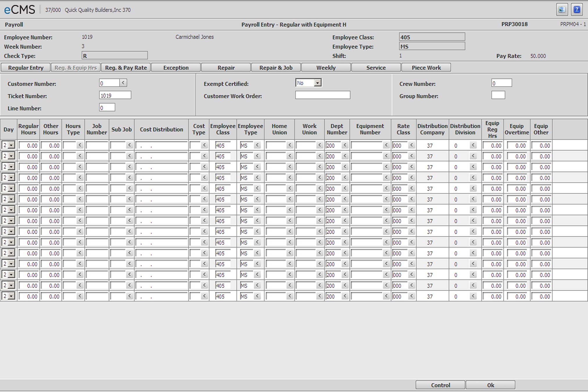This screenshot has width=588, height=392.
Task: Focus the Crew Number field
Action: [x=501, y=83]
